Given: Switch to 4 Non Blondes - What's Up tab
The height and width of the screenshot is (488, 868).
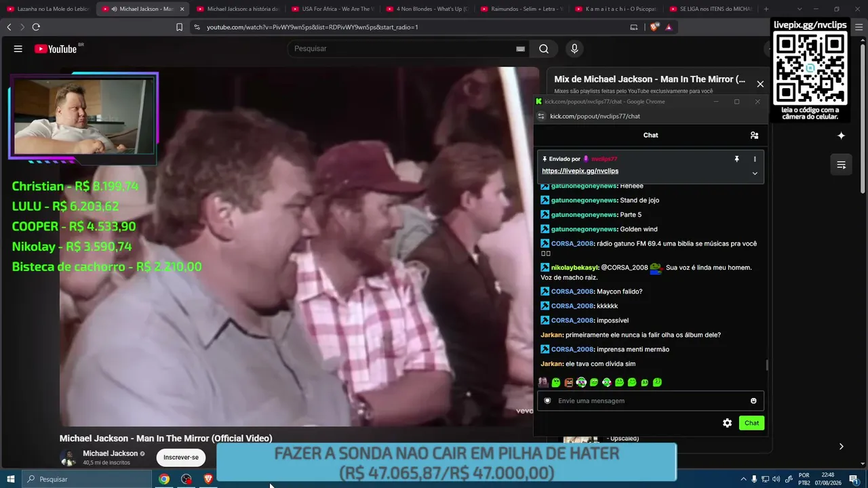Looking at the screenshot, I should coord(427,9).
